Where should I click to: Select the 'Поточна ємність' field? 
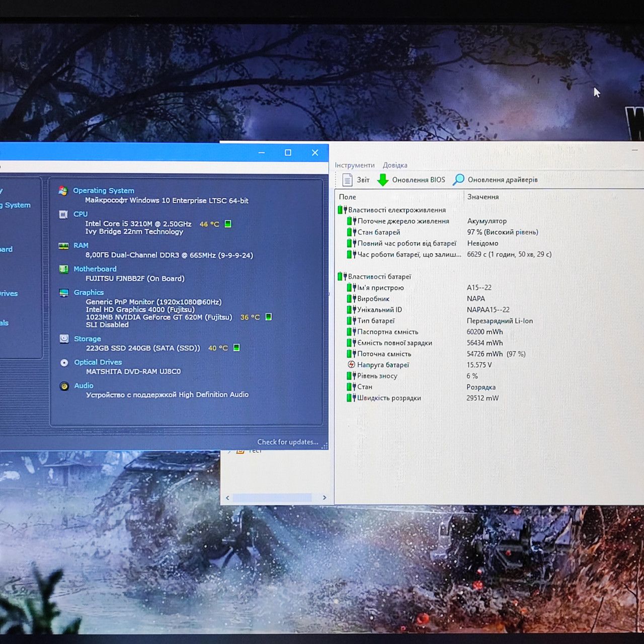384,354
